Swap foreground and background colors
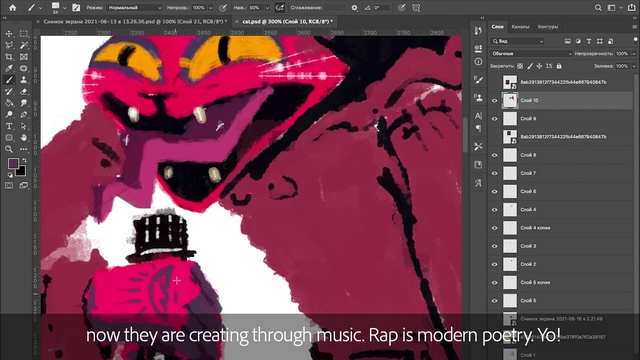This screenshot has width=640, height=360. [x=24, y=161]
